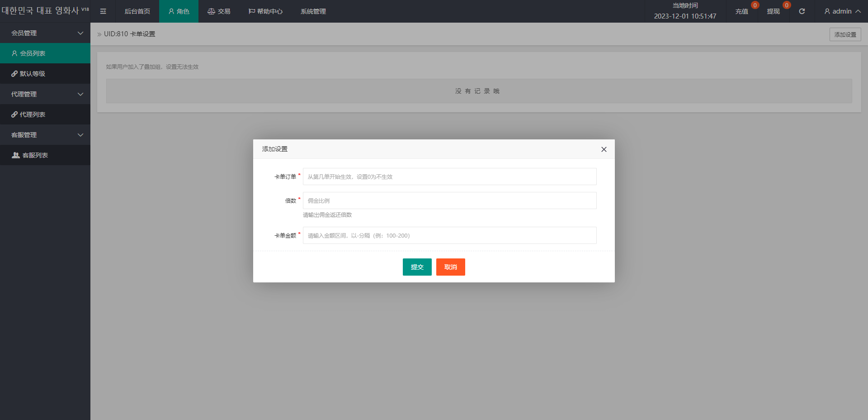
Task: Open the 交易 menu tab
Action: 219,11
